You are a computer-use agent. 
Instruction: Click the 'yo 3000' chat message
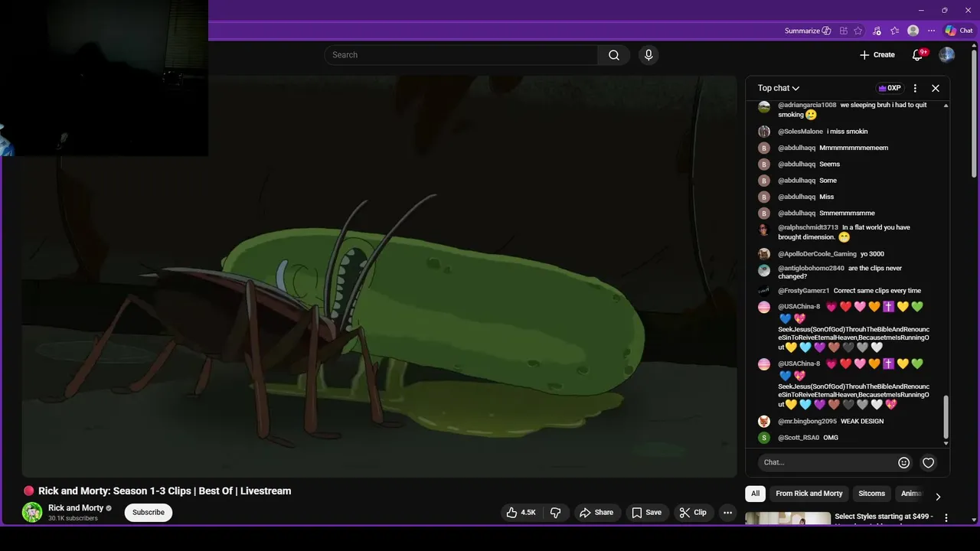click(x=872, y=254)
